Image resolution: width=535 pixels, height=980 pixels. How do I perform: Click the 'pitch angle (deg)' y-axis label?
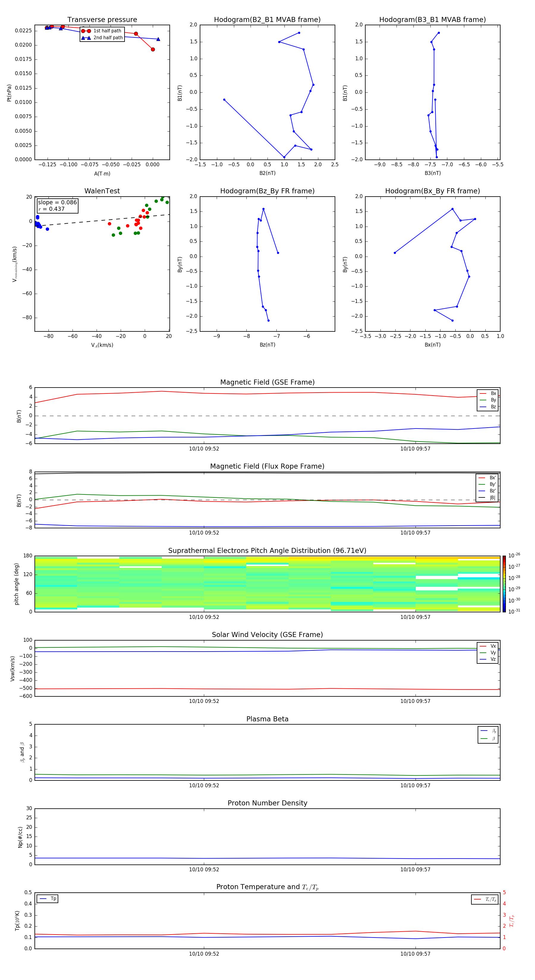pyautogui.click(x=16, y=584)
